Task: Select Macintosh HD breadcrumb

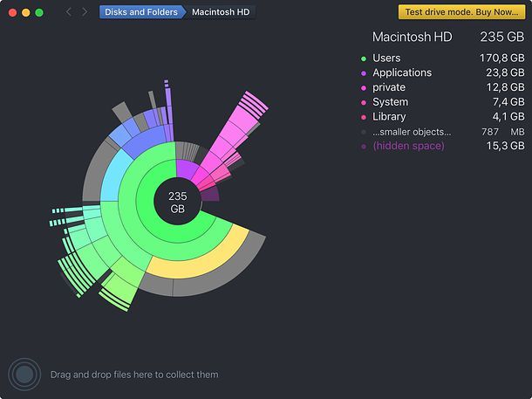Action: click(221, 12)
